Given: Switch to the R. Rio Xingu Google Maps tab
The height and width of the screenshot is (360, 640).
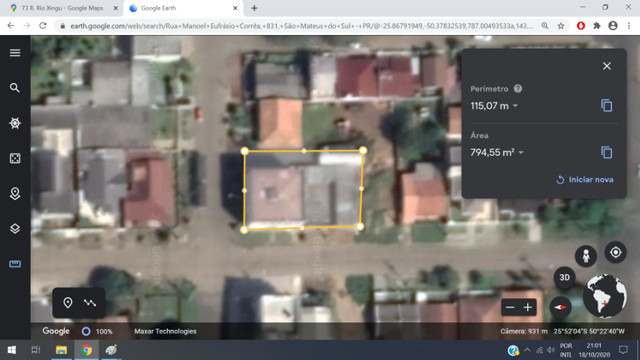Looking at the screenshot, I should click(x=61, y=8).
